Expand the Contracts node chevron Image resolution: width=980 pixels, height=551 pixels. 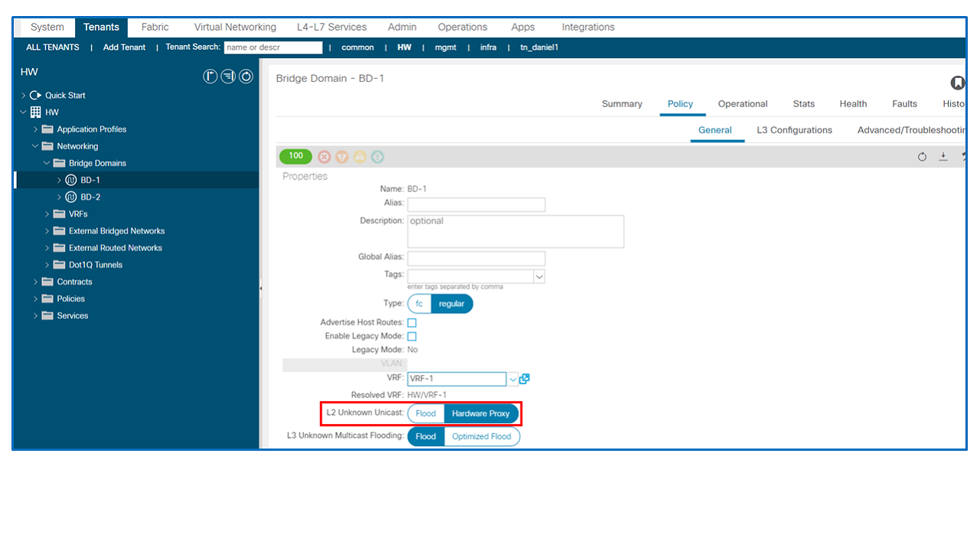point(35,282)
